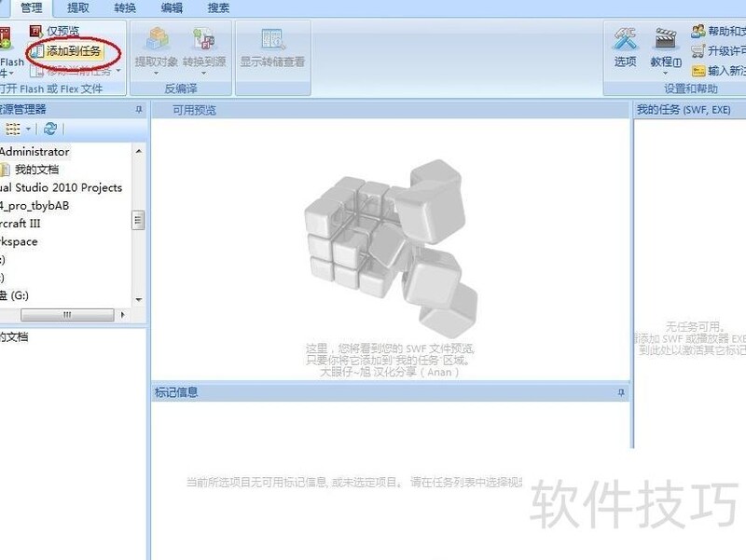
Task: Expand the view mode dropdown in the resource manager
Action: click(x=28, y=129)
